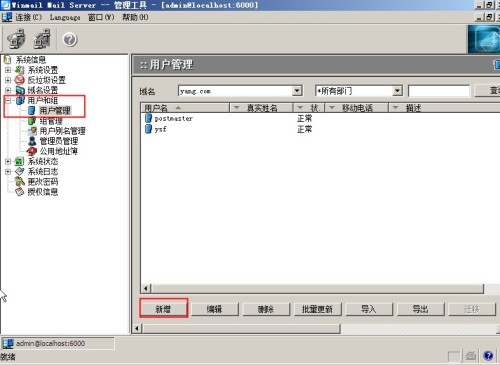Expand the 系统日志 tree node
The width and height of the screenshot is (500, 365).
tap(8, 171)
